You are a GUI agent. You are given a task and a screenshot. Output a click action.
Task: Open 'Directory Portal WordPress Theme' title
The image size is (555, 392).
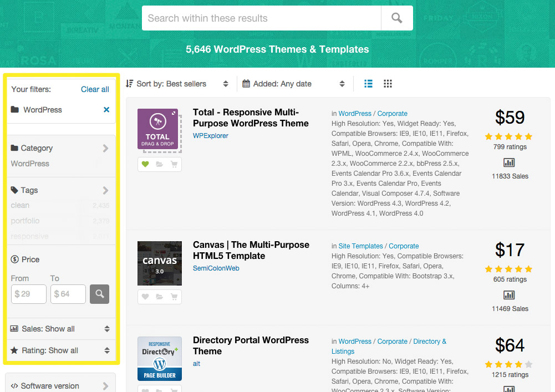click(251, 345)
